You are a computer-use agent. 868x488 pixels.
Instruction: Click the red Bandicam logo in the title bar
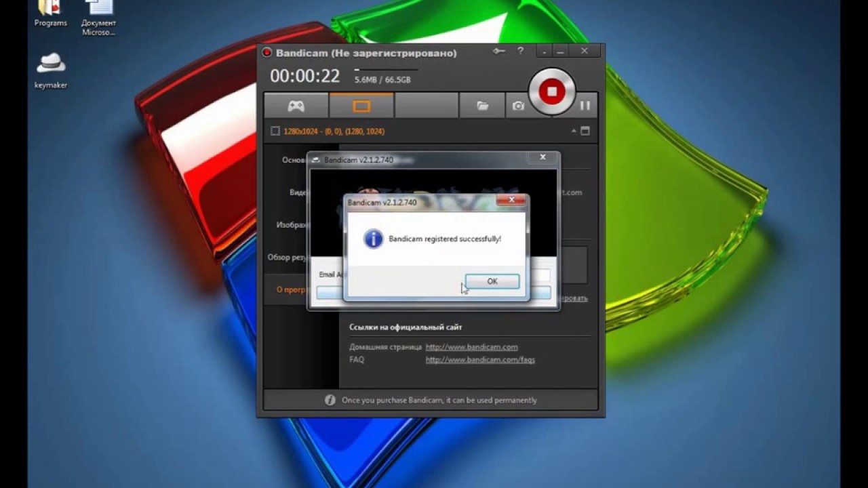(267, 53)
